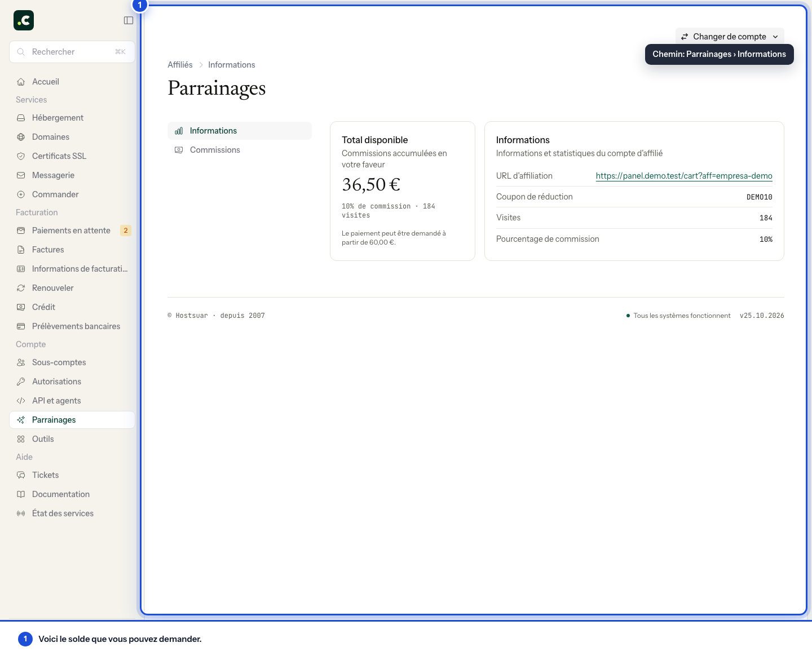Go to Domaines globe icon
812x656 pixels.
[21, 137]
